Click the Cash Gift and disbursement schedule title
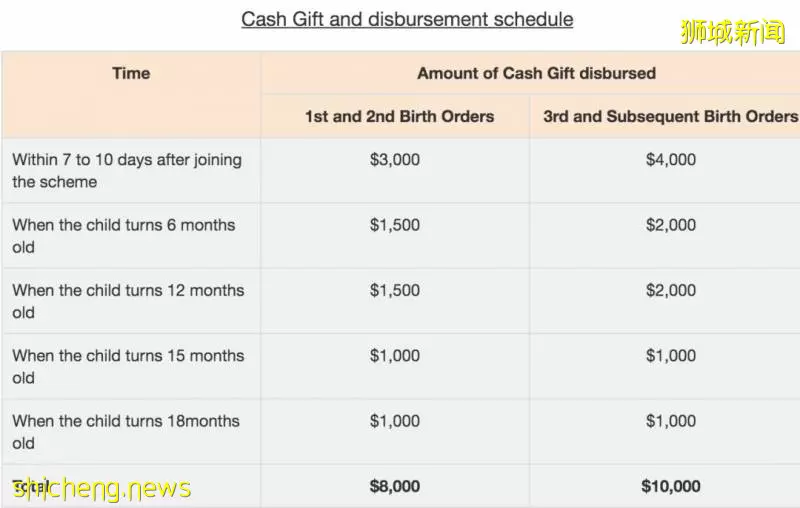The image size is (800, 508). pos(407,19)
